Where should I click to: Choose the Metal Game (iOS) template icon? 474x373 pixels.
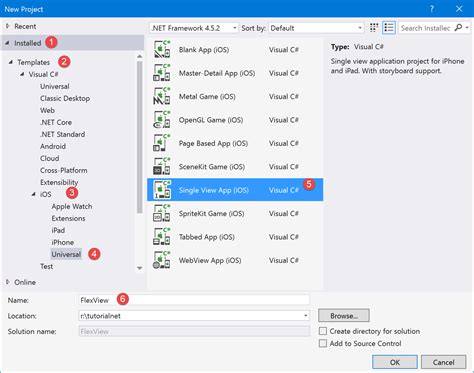point(162,96)
